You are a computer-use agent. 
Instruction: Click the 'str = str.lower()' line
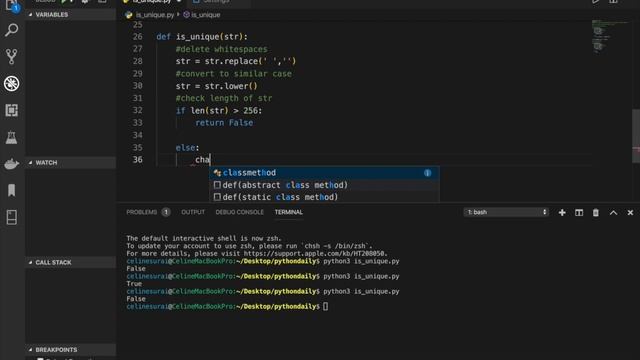[216, 86]
